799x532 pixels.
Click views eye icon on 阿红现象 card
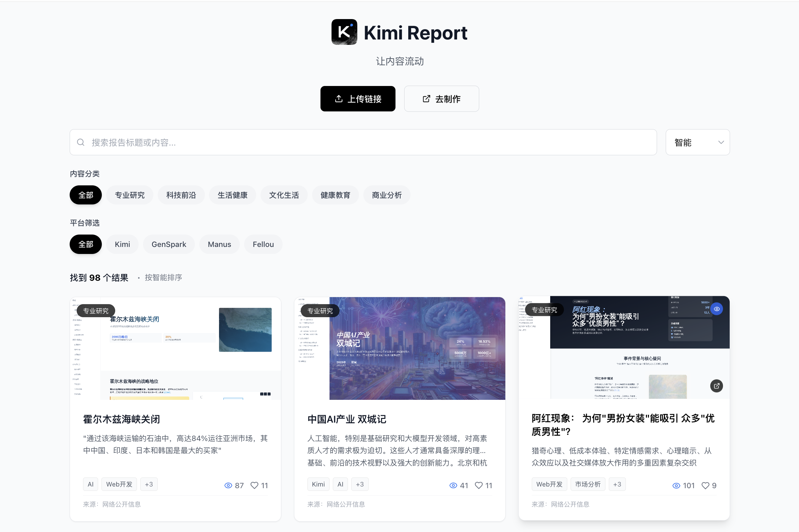pos(676,485)
